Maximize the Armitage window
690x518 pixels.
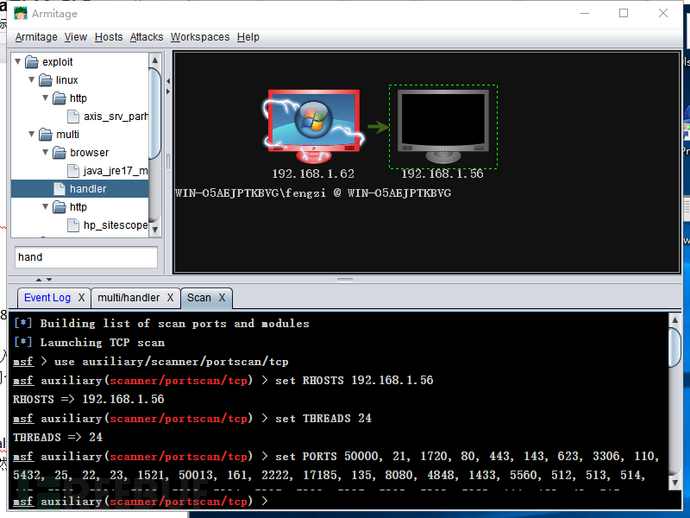(624, 13)
